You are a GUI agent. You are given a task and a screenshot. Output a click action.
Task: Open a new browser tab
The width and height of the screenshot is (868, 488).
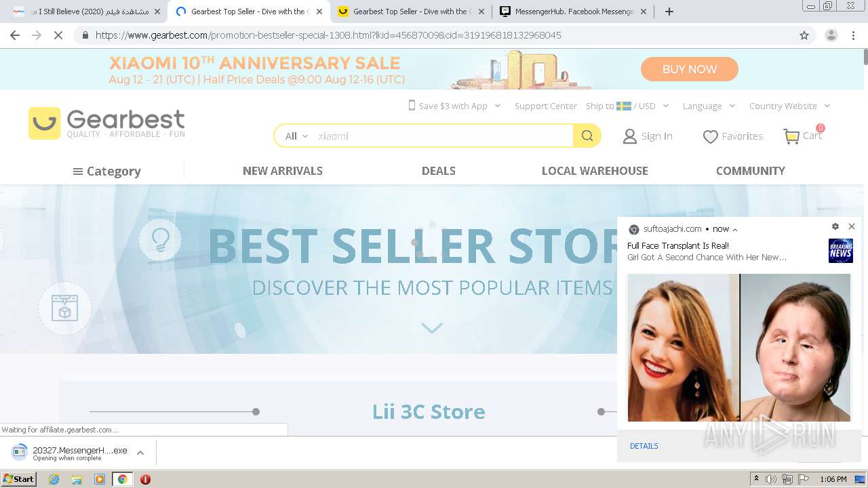coord(669,12)
